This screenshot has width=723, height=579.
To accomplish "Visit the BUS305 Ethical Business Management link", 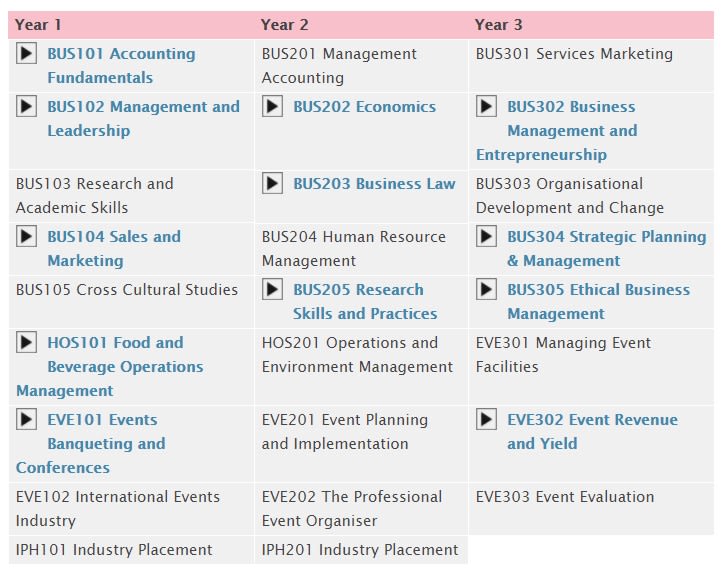I will 599,301.
